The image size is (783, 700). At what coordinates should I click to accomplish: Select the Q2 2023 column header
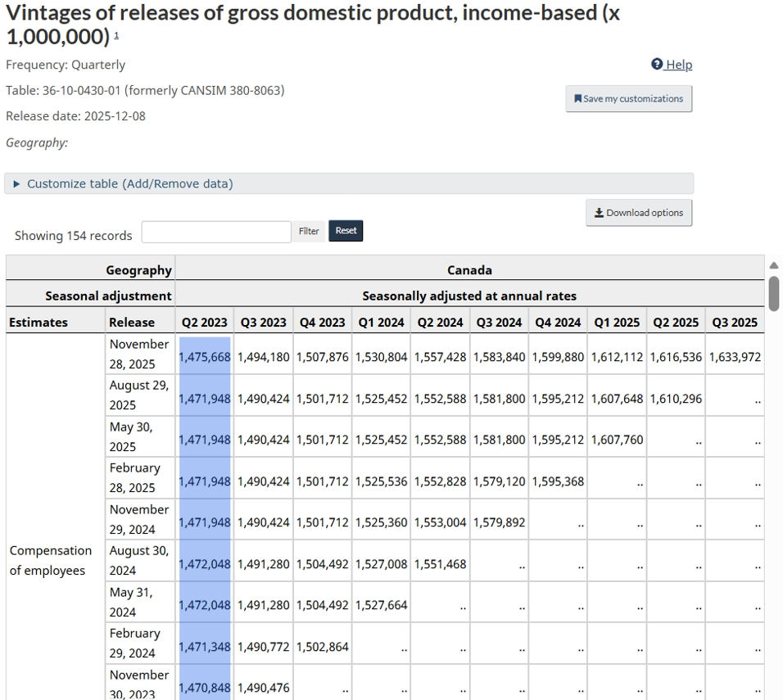click(204, 322)
